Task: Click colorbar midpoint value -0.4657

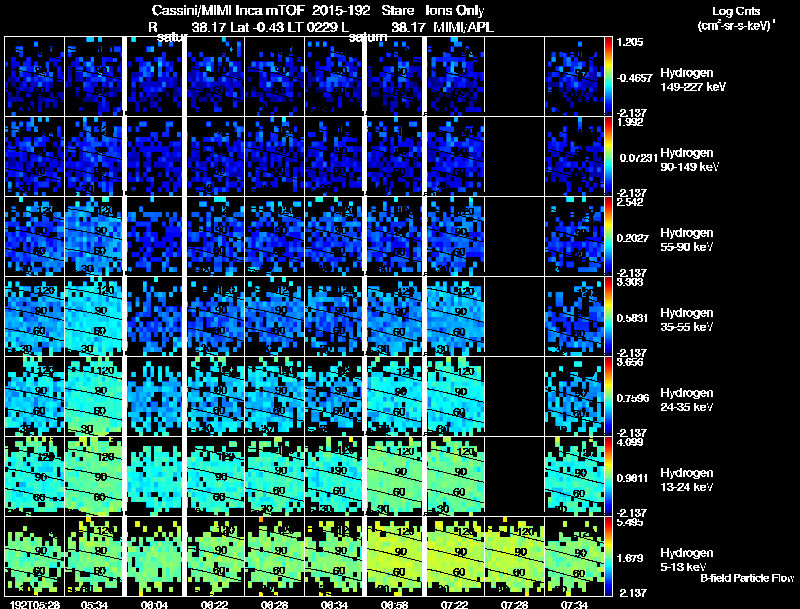Action: (635, 78)
